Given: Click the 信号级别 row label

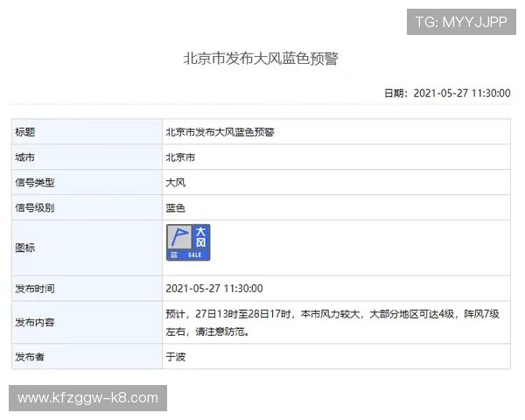Looking at the screenshot, I should click(35, 207).
